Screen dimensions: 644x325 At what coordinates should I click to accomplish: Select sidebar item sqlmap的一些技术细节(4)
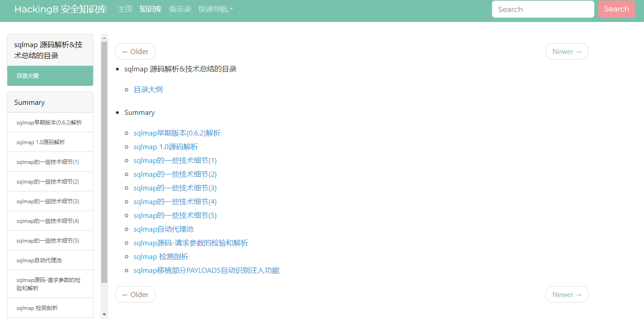click(50, 221)
